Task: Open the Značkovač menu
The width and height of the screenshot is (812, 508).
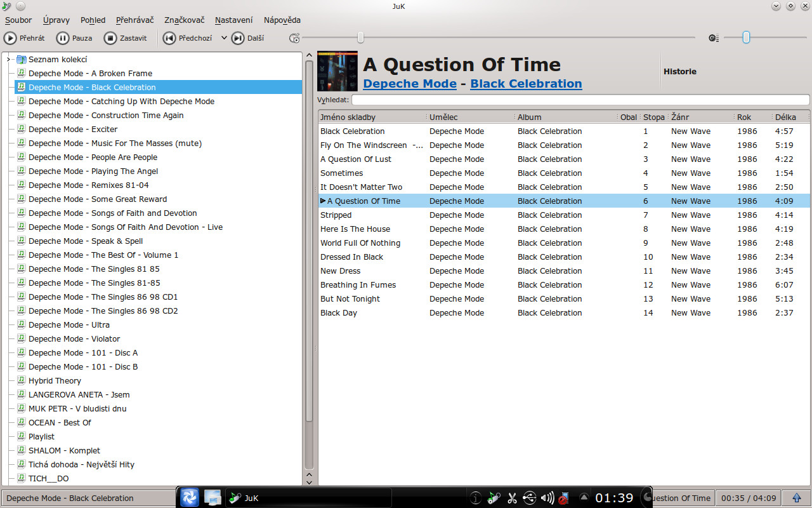Action: pos(183,20)
